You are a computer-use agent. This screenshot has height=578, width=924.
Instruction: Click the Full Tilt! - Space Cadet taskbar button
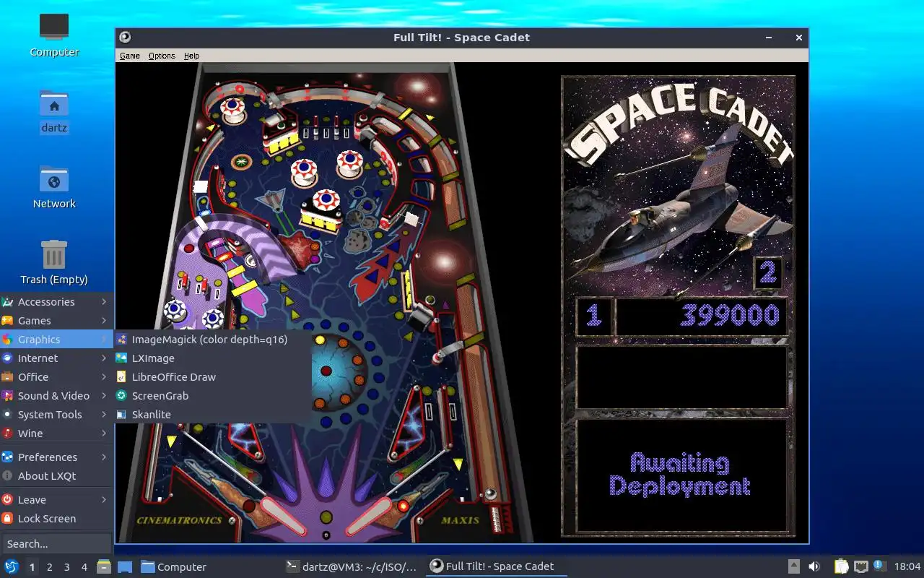495,567
